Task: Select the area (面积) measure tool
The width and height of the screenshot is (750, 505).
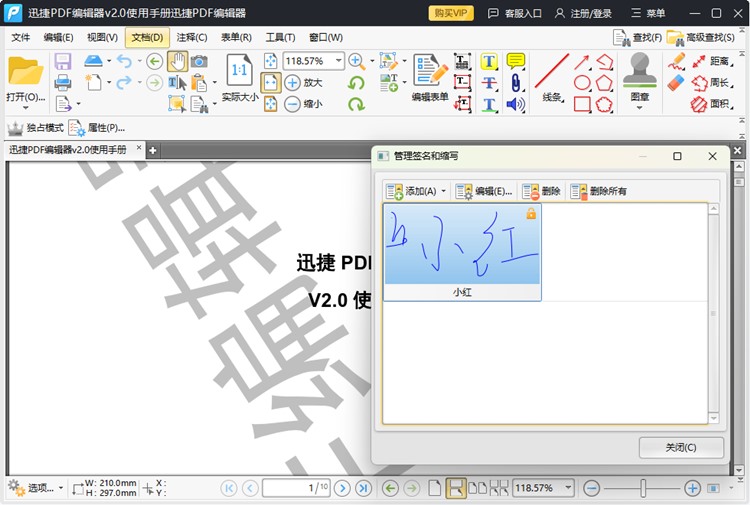Action: [712, 104]
